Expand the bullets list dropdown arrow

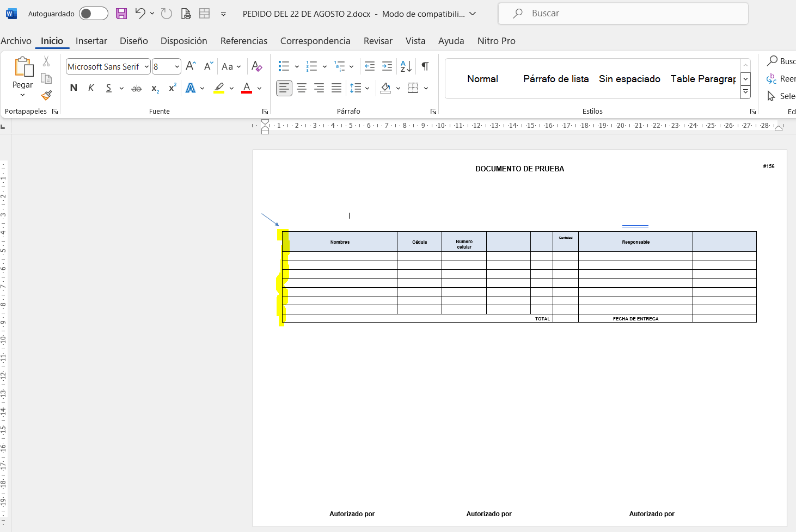tap(297, 66)
